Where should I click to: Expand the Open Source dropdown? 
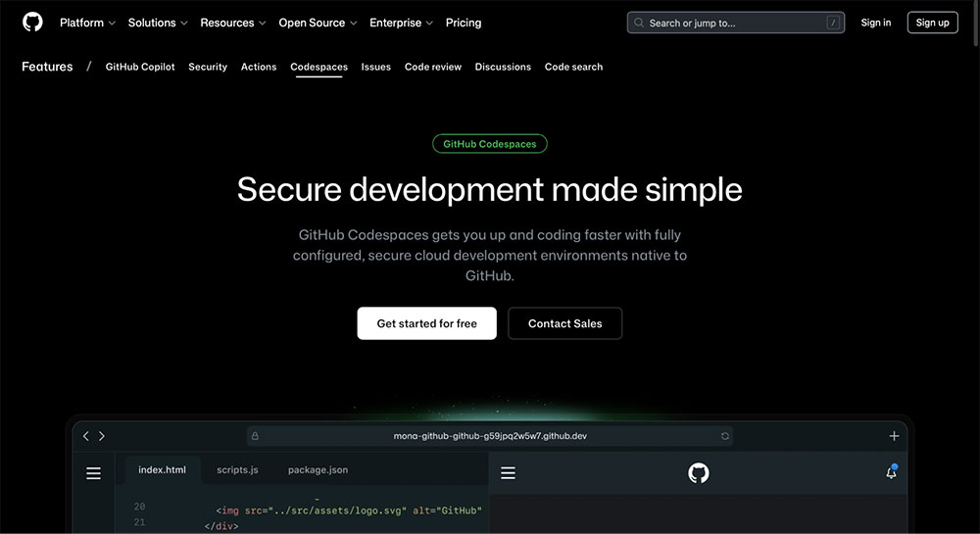[x=318, y=23]
